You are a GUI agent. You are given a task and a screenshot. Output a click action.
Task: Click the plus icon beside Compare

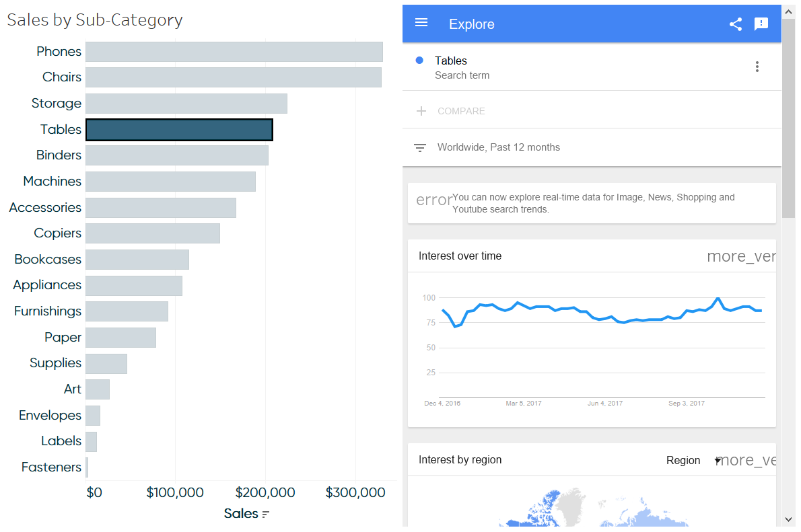421,111
